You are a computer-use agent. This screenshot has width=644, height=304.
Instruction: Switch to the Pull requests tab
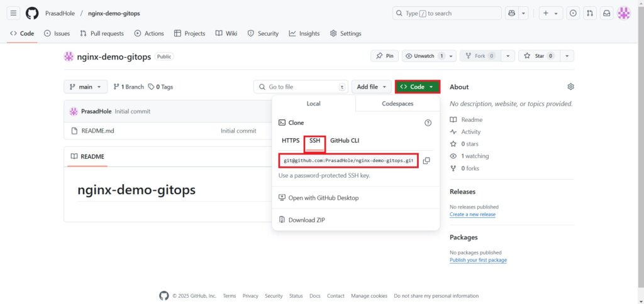(102, 34)
